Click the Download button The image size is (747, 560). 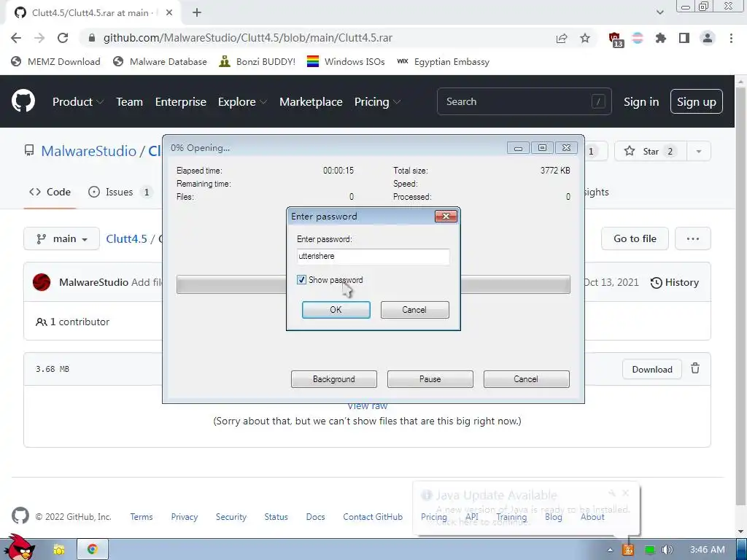[652, 369]
